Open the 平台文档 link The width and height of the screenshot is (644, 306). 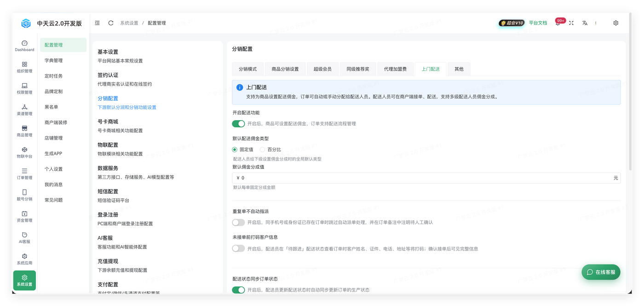538,23
